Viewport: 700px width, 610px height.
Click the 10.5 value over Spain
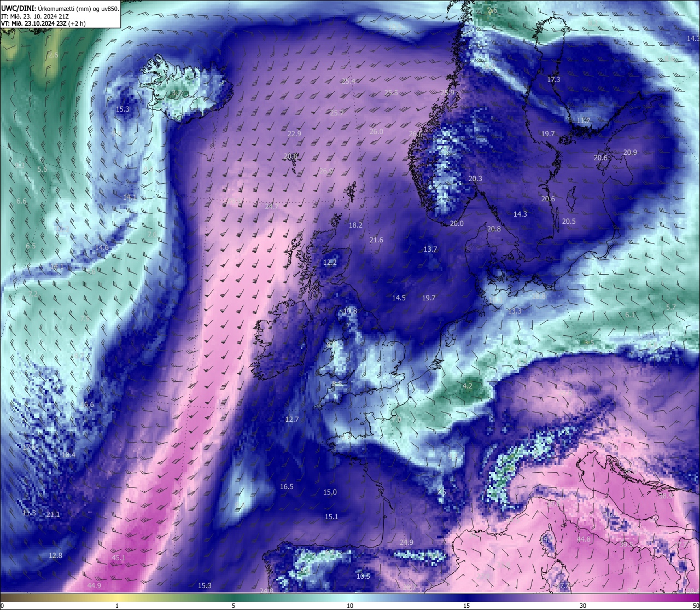363,577
